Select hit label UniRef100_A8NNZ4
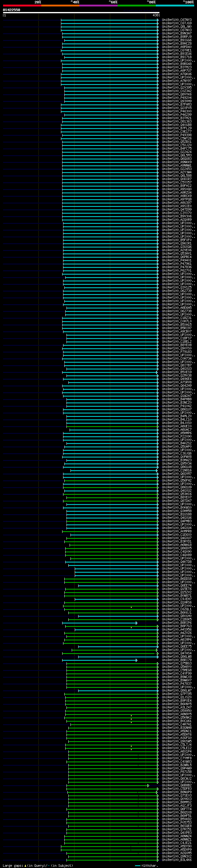Image resolution: width=197 pixels, height=868 pixels. click(x=176, y=836)
